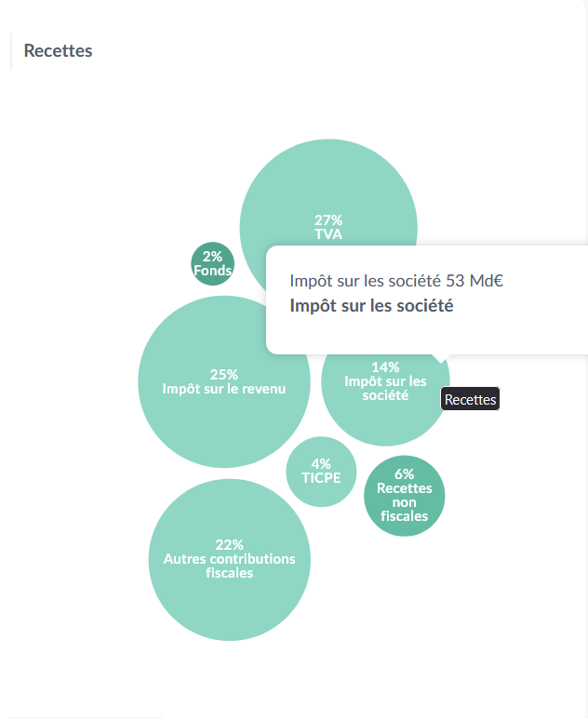The width and height of the screenshot is (588, 719).
Task: Click the 53 Md€ tooltip value line
Action: click(396, 280)
